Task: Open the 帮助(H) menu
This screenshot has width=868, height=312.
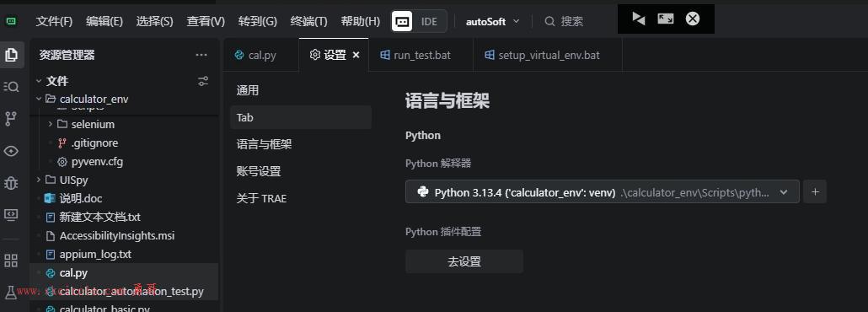Action: click(361, 22)
